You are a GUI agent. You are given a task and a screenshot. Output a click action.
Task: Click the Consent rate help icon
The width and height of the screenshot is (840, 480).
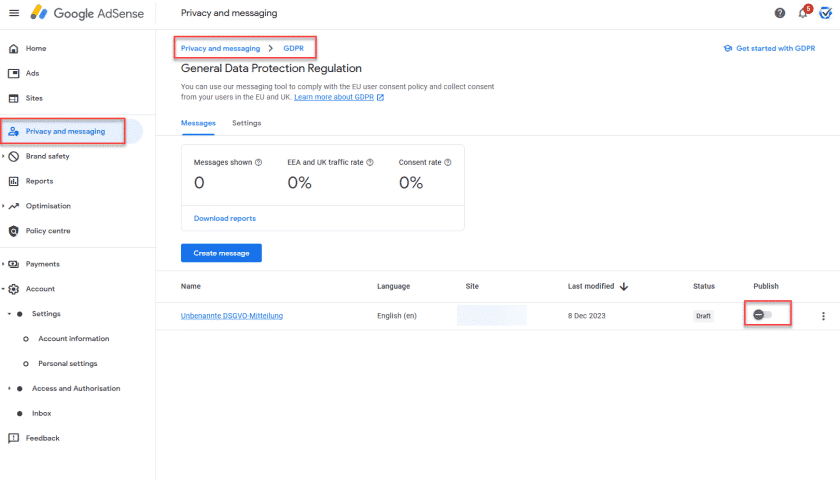click(x=447, y=162)
